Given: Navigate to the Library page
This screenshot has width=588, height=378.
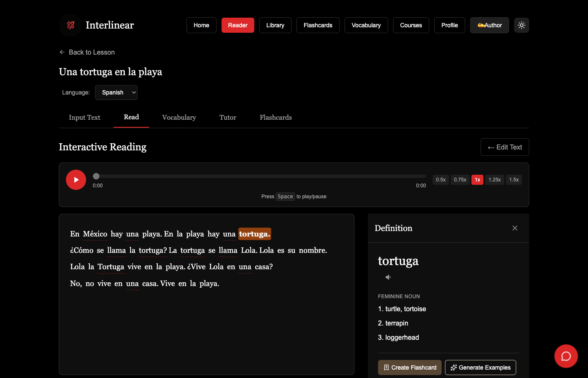Looking at the screenshot, I should (x=275, y=25).
